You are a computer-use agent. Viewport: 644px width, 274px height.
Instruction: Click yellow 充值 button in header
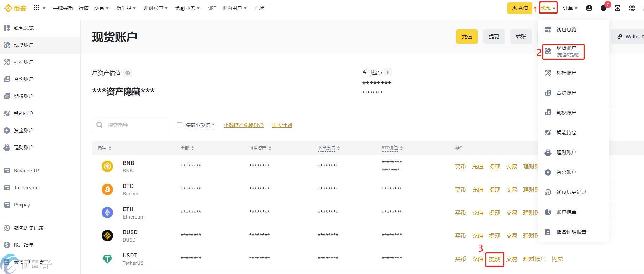coord(520,8)
